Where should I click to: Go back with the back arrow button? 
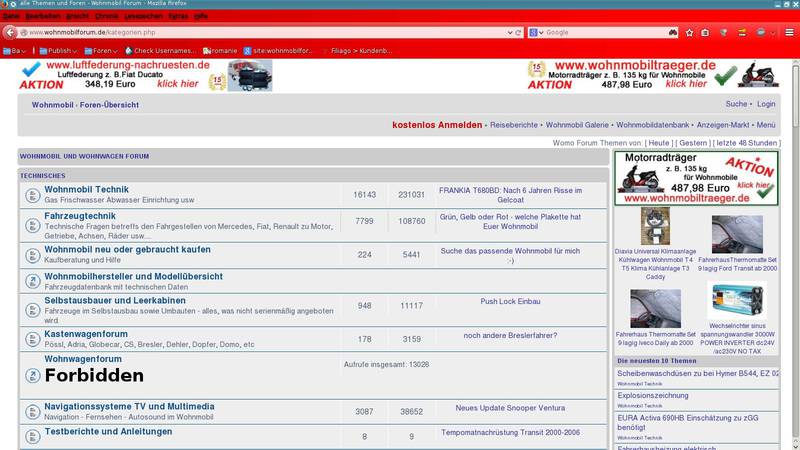pos(10,32)
